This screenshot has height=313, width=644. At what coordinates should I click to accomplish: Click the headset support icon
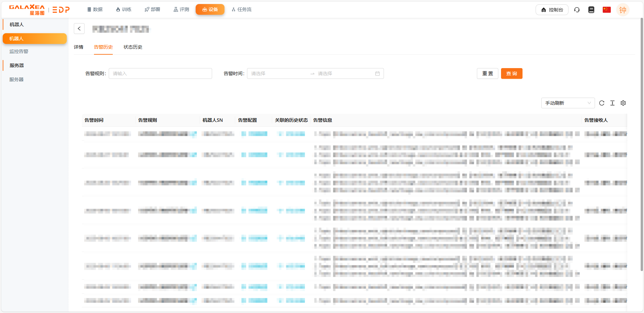[x=577, y=10]
